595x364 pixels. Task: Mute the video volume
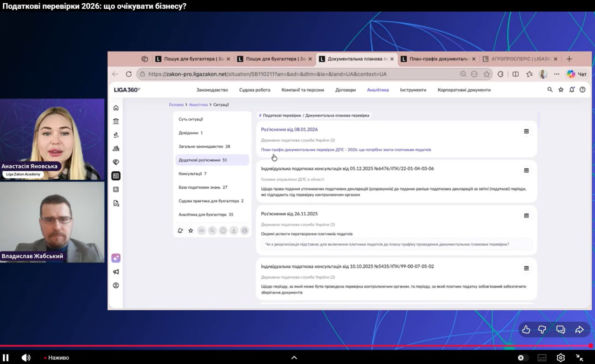click(x=26, y=357)
